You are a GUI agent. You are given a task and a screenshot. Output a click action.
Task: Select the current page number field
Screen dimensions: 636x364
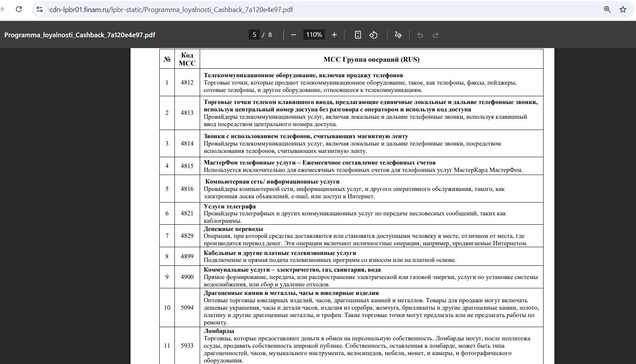[x=254, y=35]
